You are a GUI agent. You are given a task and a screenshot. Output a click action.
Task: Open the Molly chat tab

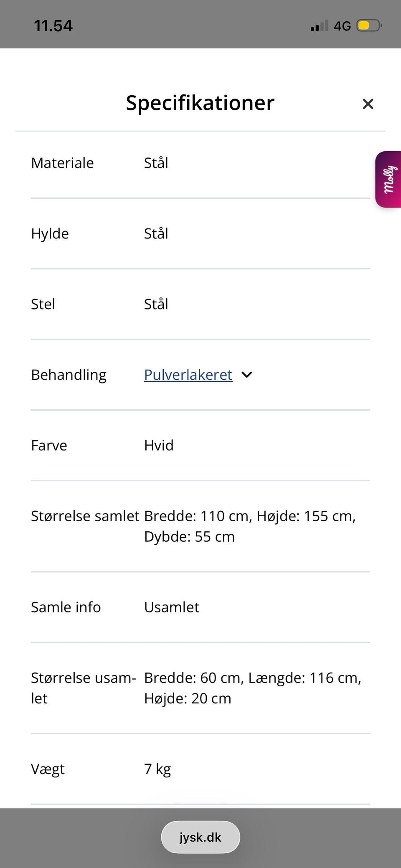coord(388,179)
